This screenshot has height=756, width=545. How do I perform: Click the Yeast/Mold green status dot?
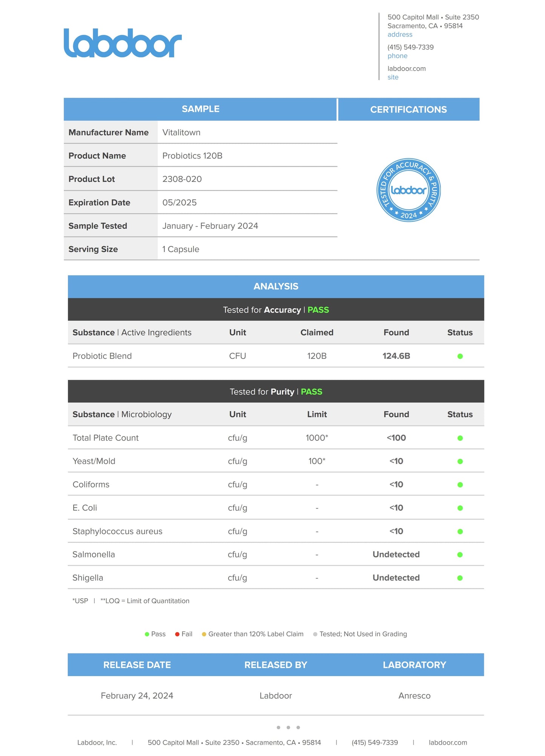pyautogui.click(x=460, y=461)
